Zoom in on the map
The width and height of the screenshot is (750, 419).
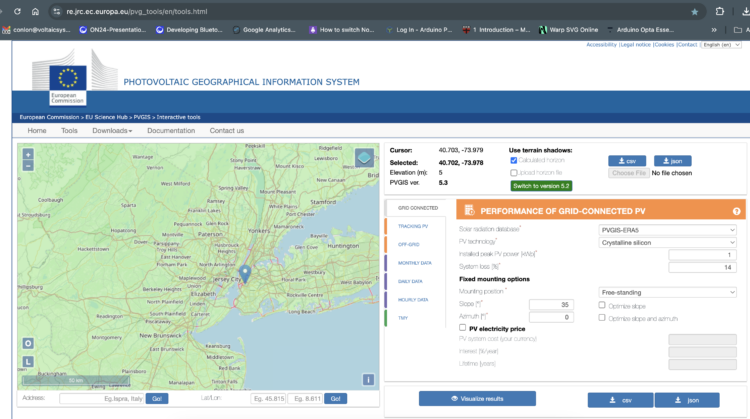[x=28, y=154]
